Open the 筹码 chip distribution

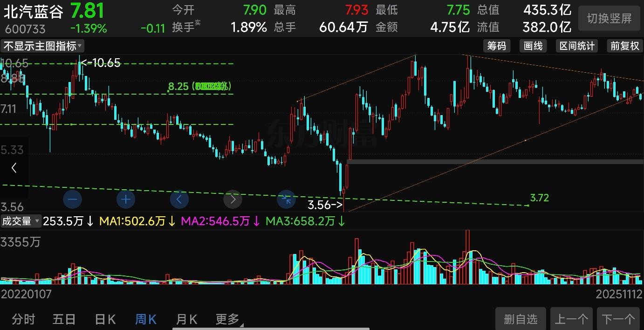pos(496,46)
